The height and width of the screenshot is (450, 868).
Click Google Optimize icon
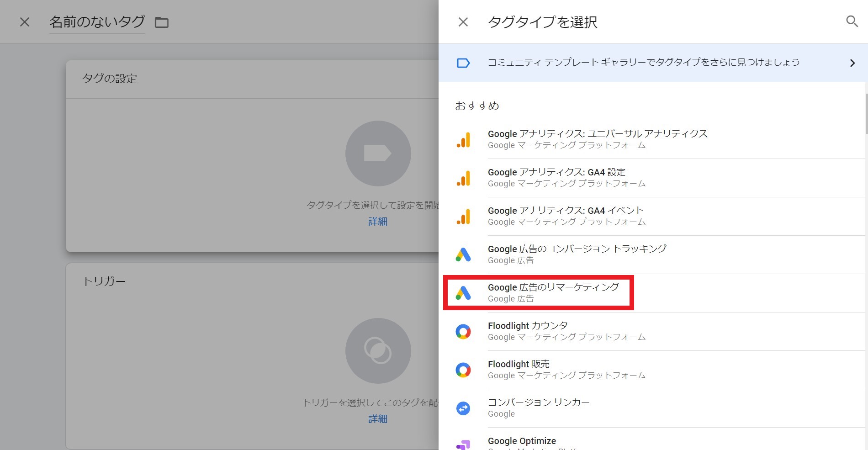pyautogui.click(x=463, y=445)
